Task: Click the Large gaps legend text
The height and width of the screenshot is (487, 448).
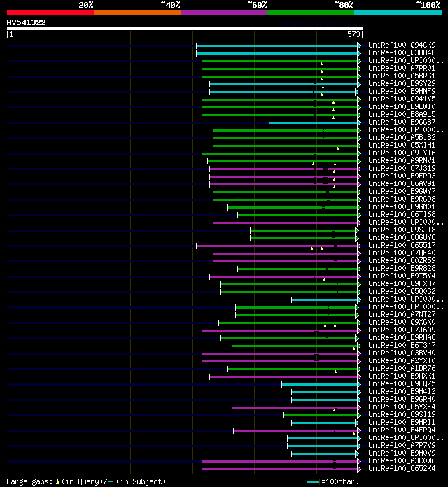Action: (x=86, y=481)
